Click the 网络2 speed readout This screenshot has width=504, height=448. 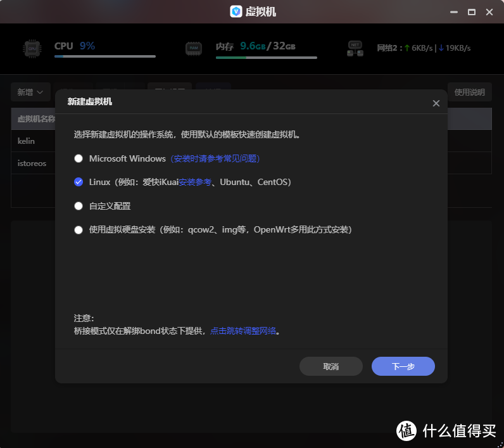click(424, 48)
